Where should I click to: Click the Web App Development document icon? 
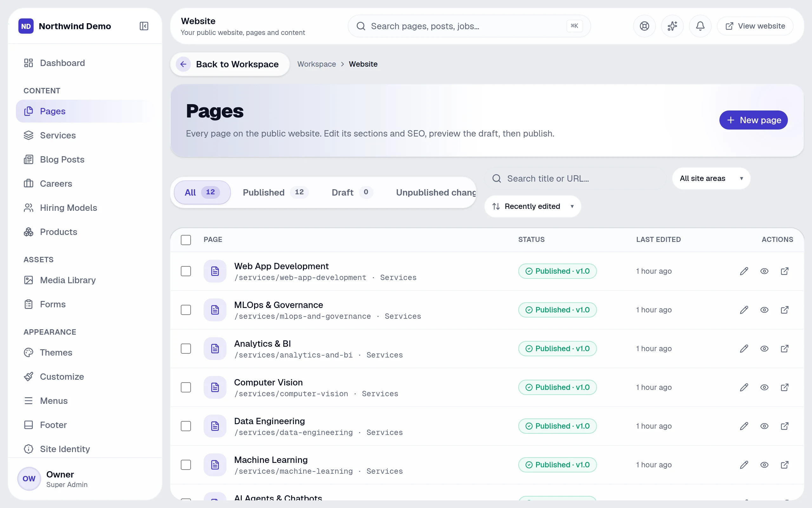pos(215,271)
